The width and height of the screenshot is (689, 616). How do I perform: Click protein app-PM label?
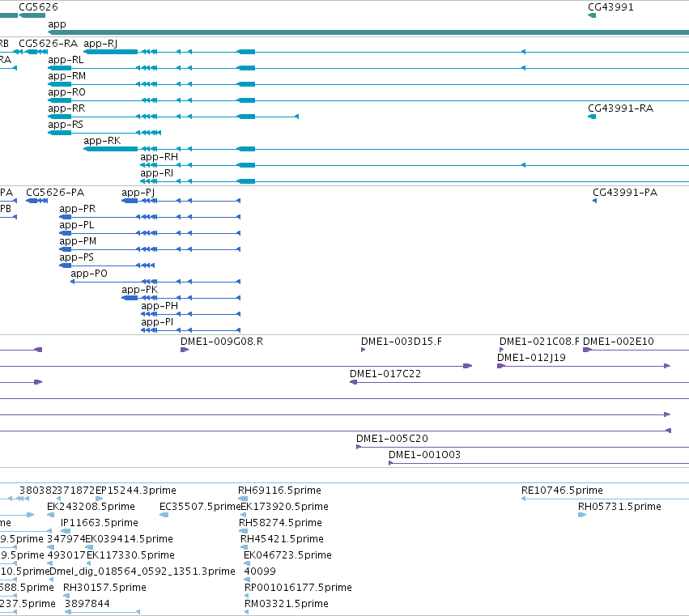point(78,241)
